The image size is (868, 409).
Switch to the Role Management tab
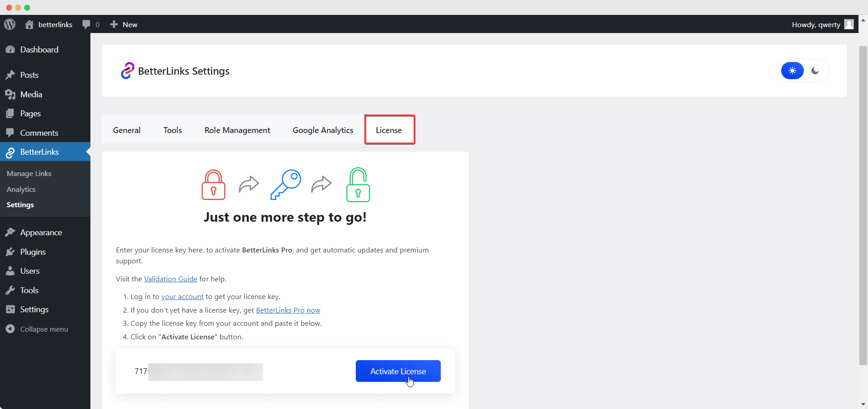237,130
